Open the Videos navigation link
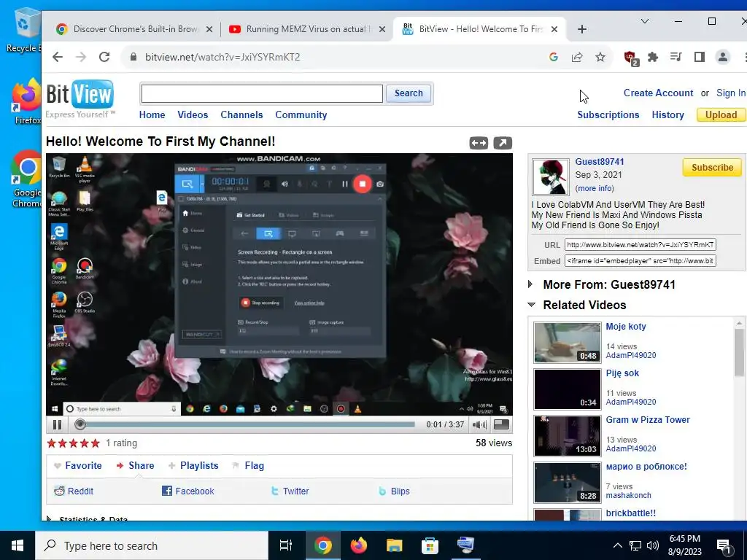Screen dimensions: 747x560 tap(193, 114)
